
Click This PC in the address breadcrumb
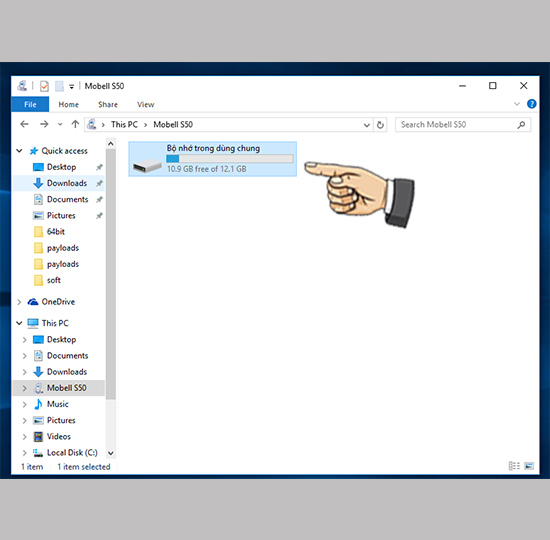[x=124, y=125]
